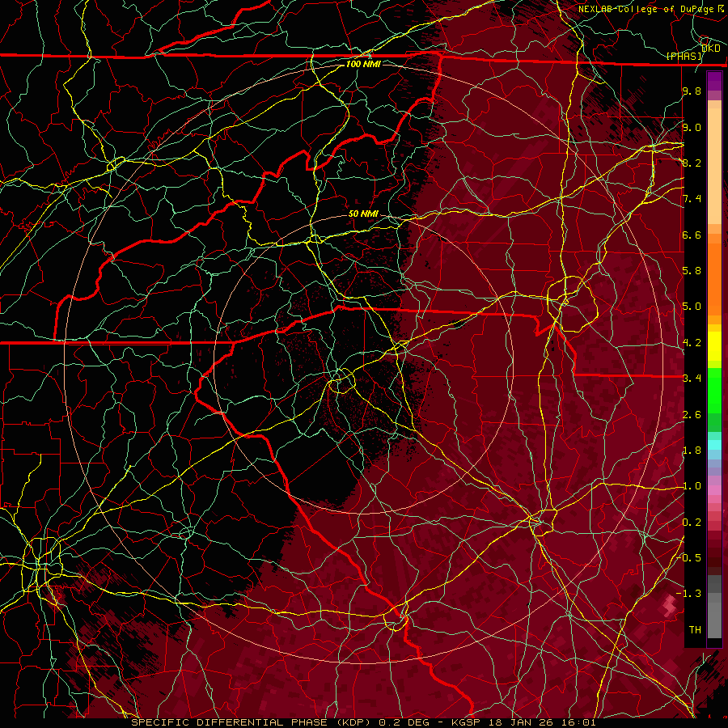728x728 pixels.
Task: Click the pink high-KDP echo in the southeast
Action: [670, 606]
